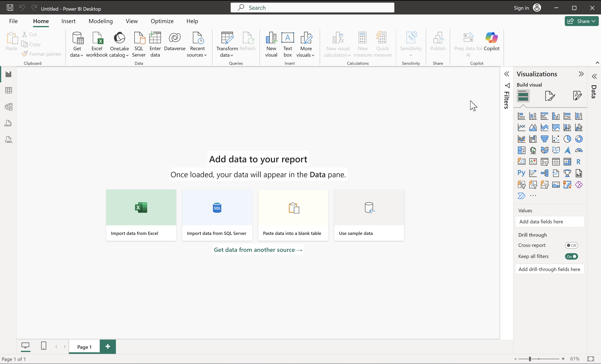
Task: Open the File menu
Action: pos(13,21)
